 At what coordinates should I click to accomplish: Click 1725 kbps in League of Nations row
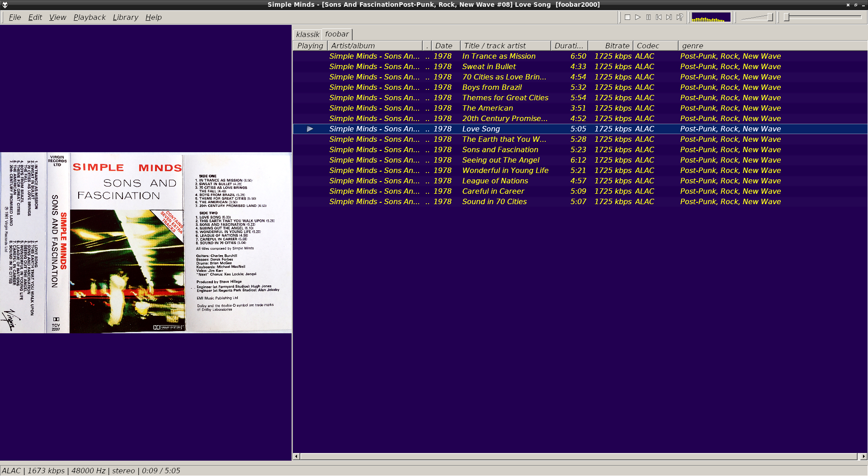coord(613,181)
